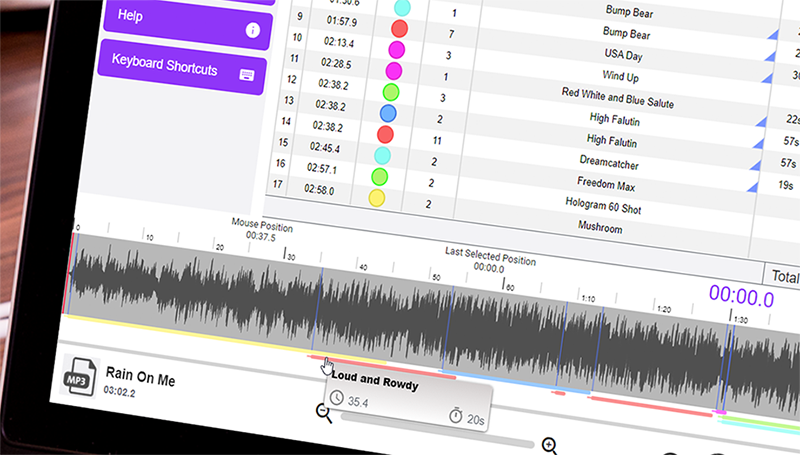Click the clock icon next to 35.4
Image resolution: width=800 pixels, height=455 pixels.
click(x=337, y=398)
